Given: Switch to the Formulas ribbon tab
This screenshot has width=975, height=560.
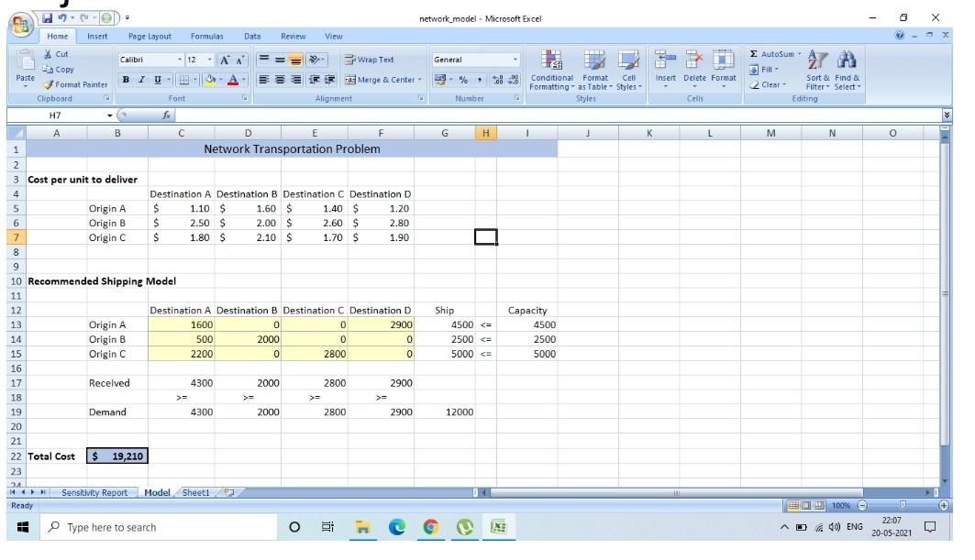Looking at the screenshot, I should click(206, 36).
